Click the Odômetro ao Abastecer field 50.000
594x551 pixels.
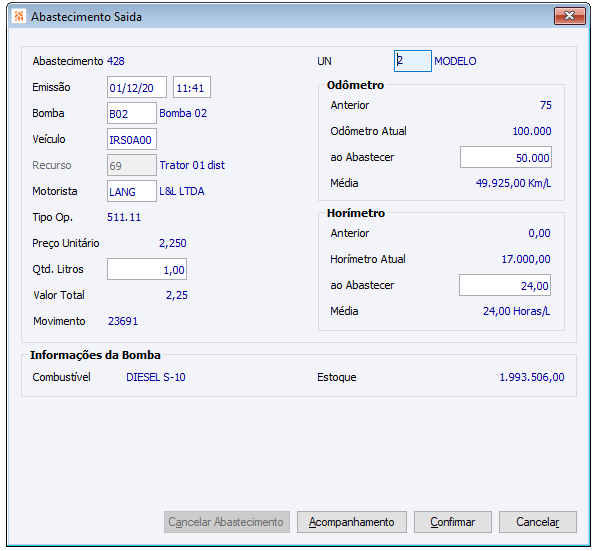(x=506, y=157)
